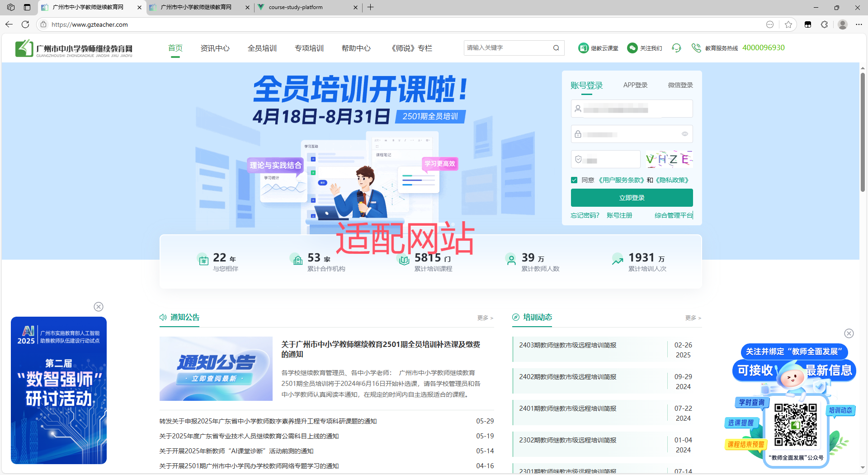Refresh the VHZE captcha image

tap(669, 159)
